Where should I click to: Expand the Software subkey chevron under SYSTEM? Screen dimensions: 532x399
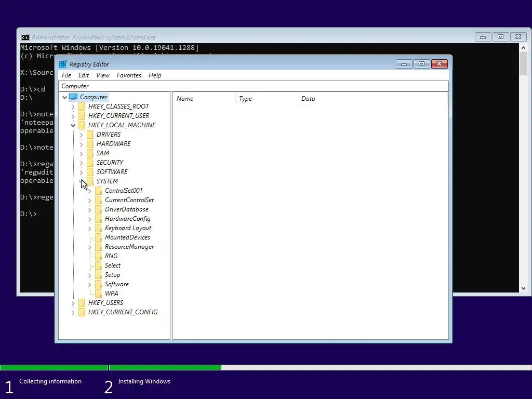(x=89, y=285)
